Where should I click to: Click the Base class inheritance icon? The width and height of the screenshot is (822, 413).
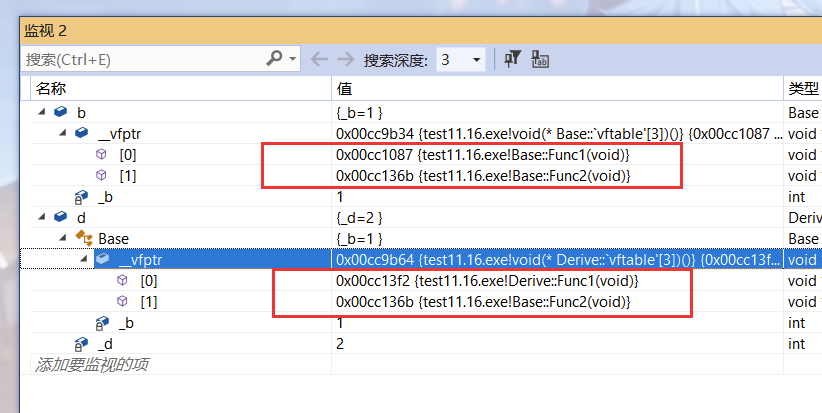point(84,238)
